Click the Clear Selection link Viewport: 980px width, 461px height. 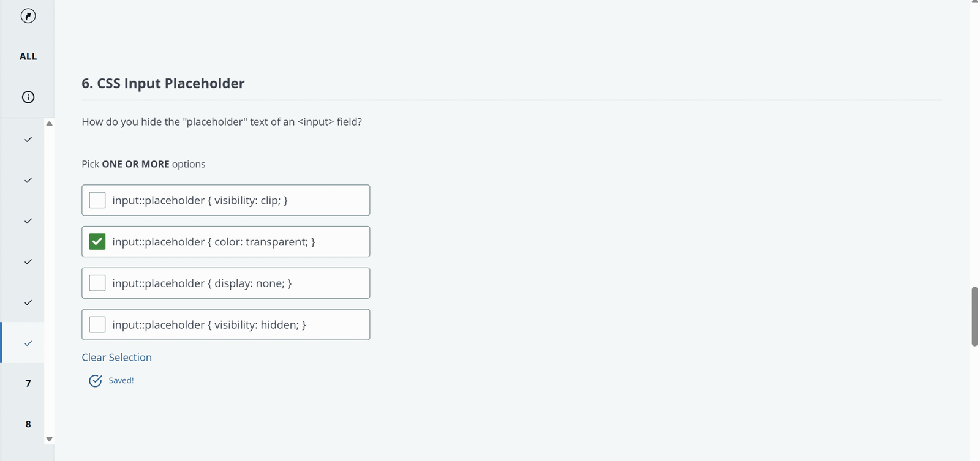[116, 357]
